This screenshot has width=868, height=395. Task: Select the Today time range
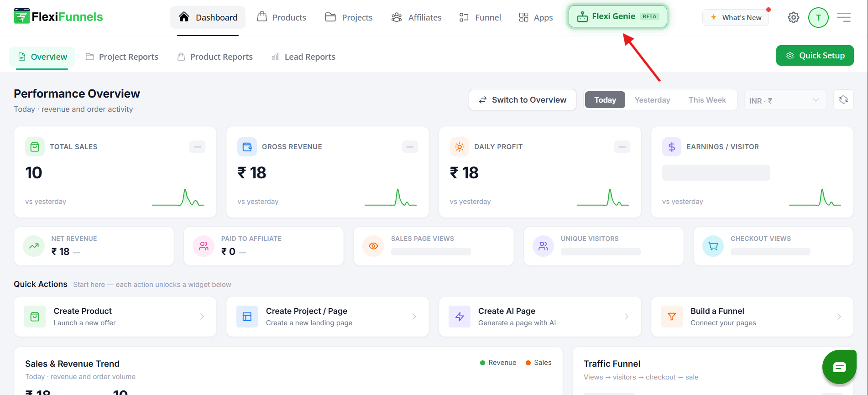[605, 100]
